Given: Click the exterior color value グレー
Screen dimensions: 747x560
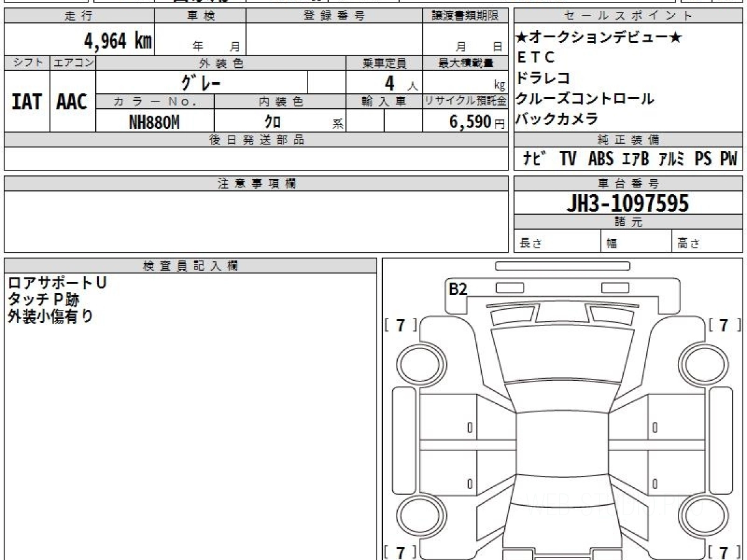Looking at the screenshot, I should pyautogui.click(x=202, y=82).
